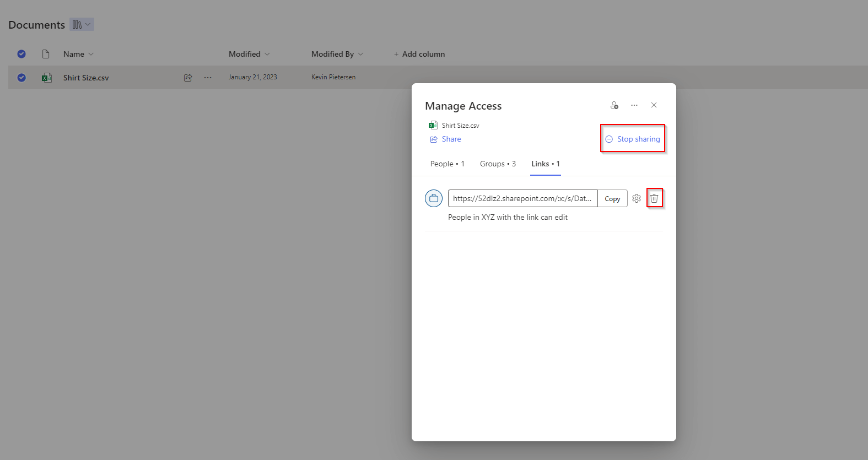Uncheck the Shirt Size.csv row checkbox

(x=21, y=78)
